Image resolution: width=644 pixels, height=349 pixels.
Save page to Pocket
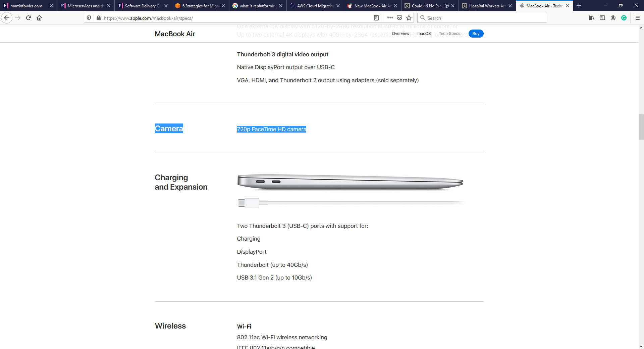pyautogui.click(x=399, y=18)
